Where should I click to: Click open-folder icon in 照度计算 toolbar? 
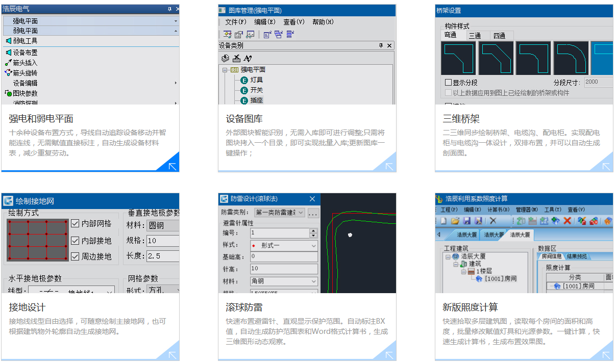click(455, 221)
